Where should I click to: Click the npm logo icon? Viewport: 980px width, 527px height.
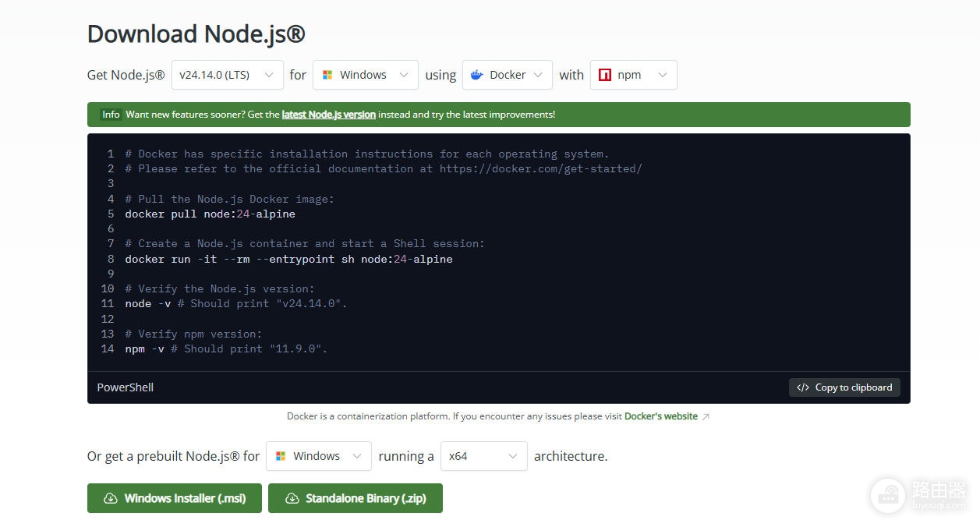(604, 75)
